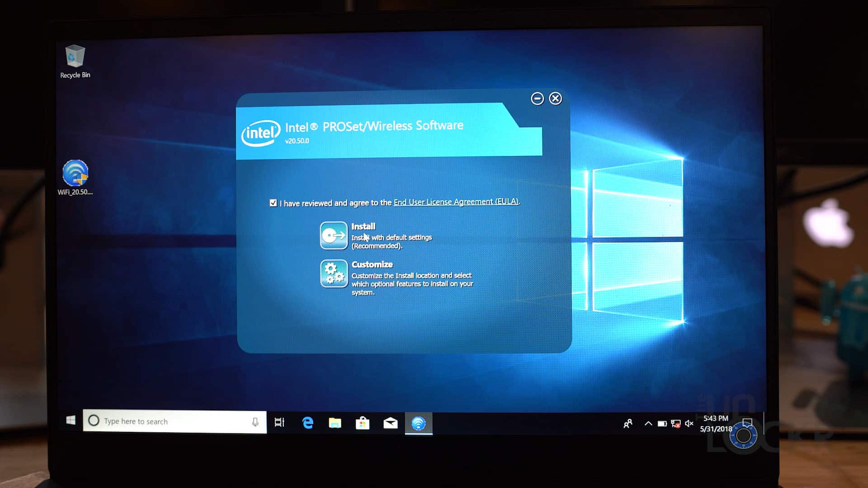
Task: Launch Microsoft Edge from the taskbar
Action: (308, 423)
